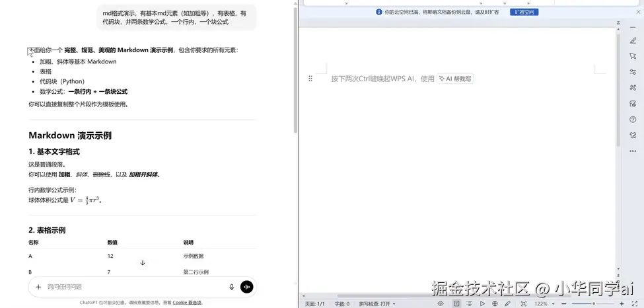Click the word count indicator

(x=341, y=303)
